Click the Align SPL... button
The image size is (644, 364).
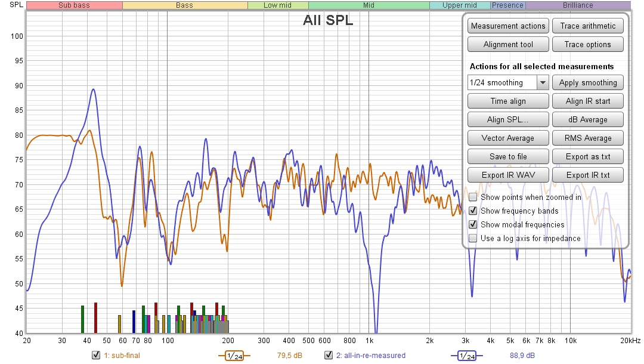pyautogui.click(x=507, y=120)
